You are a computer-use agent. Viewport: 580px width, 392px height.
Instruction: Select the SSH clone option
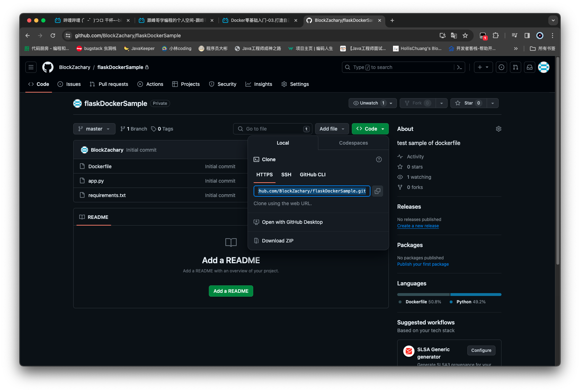point(286,175)
